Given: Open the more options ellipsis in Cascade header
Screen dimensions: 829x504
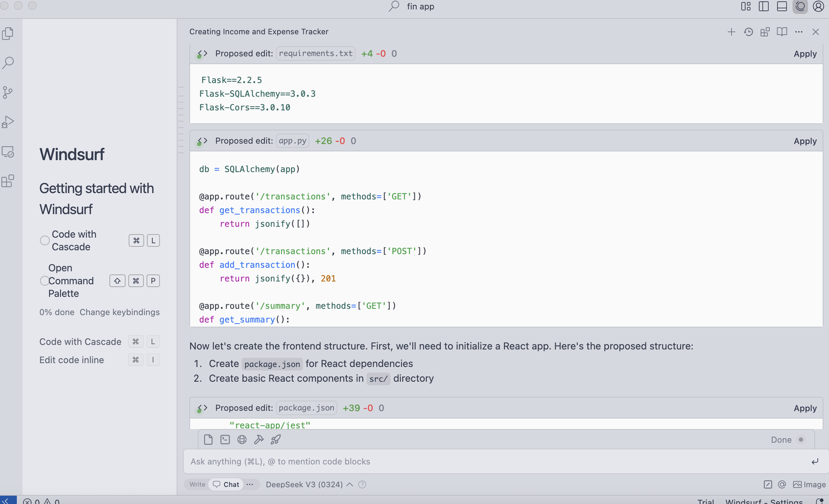Looking at the screenshot, I should click(799, 32).
